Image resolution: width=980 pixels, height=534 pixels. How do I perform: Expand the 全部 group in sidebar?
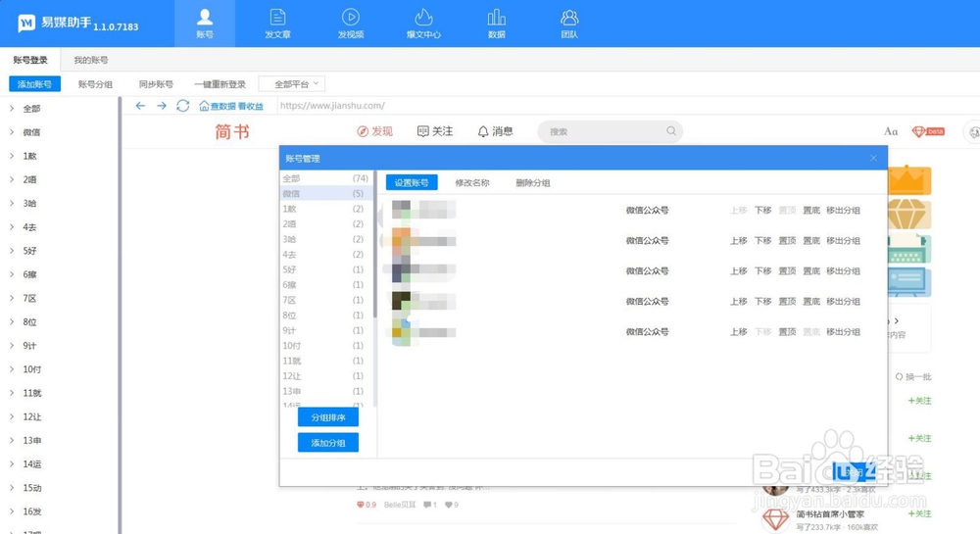coord(12,108)
